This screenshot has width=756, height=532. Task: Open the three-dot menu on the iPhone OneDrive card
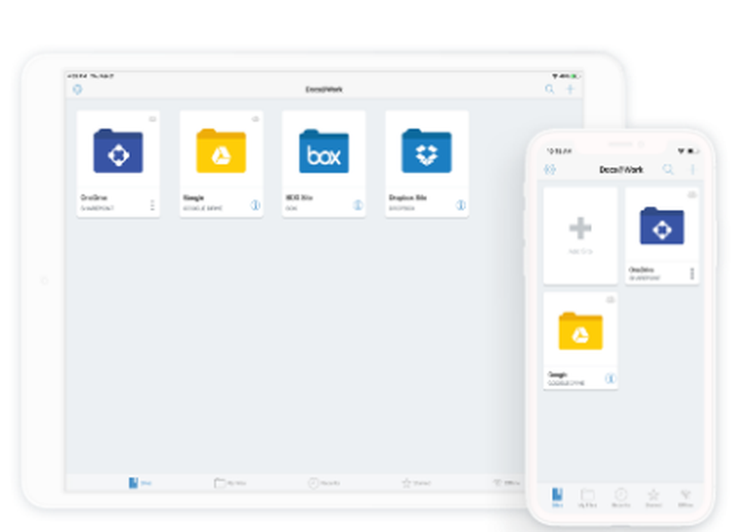(x=692, y=274)
